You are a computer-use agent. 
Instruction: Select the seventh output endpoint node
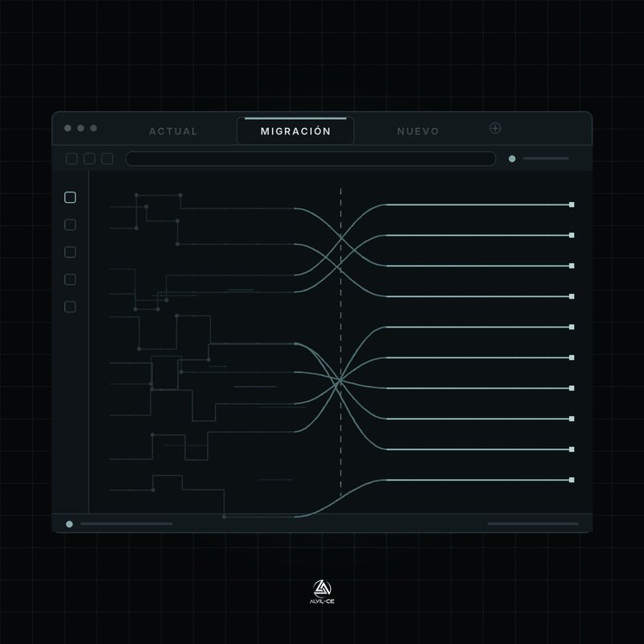coord(572,388)
